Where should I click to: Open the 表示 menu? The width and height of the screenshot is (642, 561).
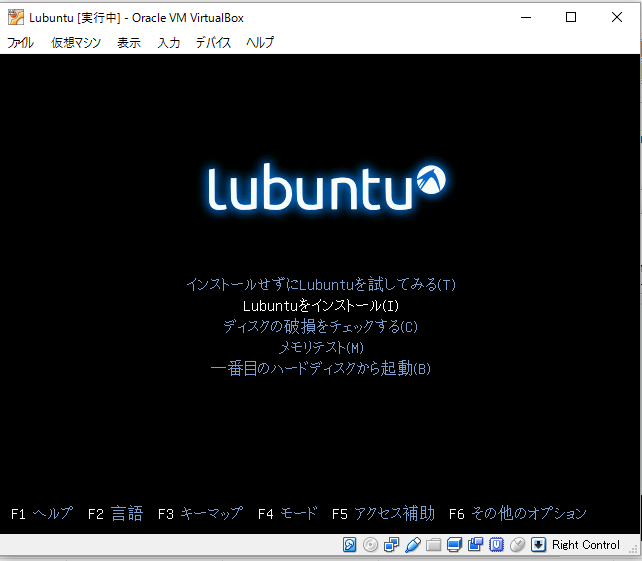129,42
